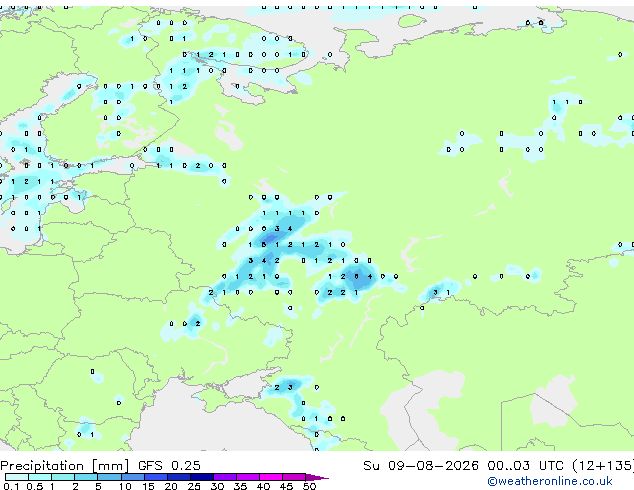Click the 40–45 mm magenta legend swatch
This screenshot has height=490, width=634.
(x=271, y=477)
